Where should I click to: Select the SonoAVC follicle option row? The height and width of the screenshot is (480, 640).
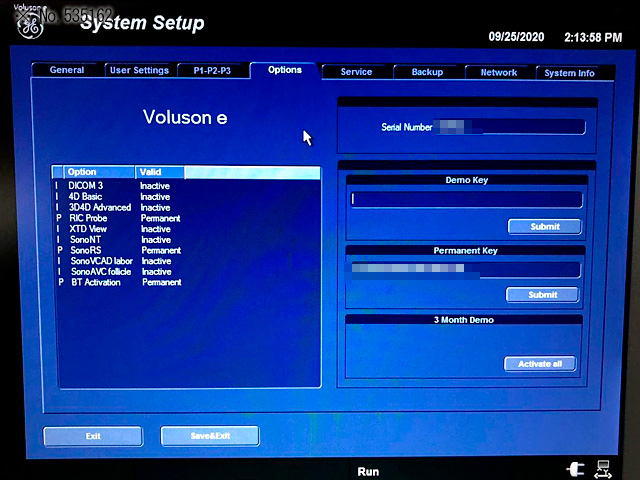click(x=188, y=271)
